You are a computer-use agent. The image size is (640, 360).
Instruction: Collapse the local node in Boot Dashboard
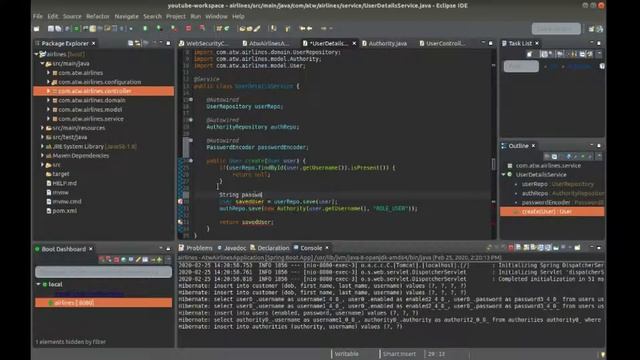[38, 284]
